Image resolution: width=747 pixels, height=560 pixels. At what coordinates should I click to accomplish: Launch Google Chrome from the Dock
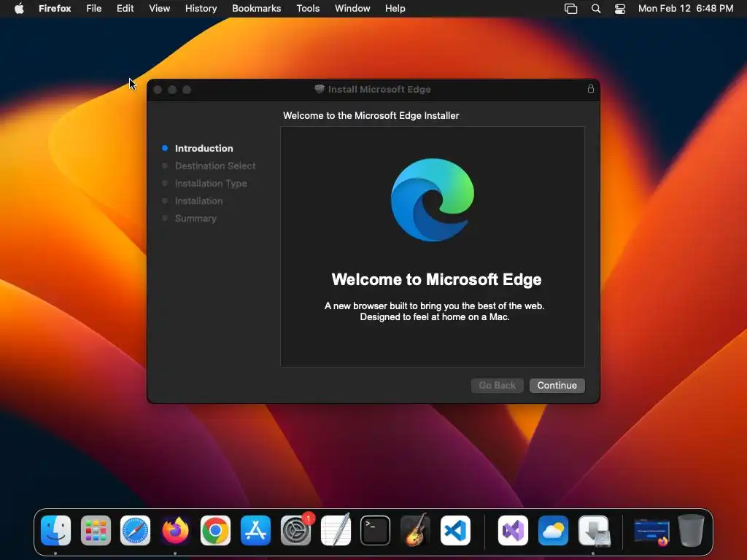click(215, 530)
